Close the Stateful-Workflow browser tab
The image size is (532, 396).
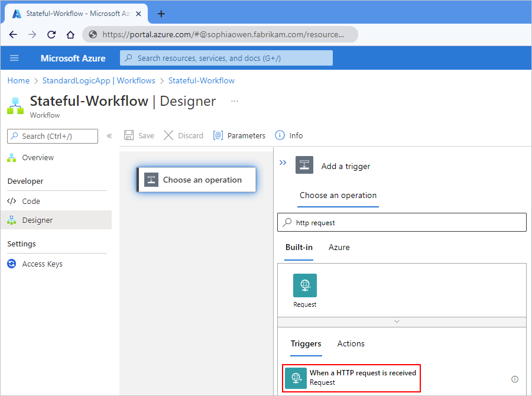[138, 14]
